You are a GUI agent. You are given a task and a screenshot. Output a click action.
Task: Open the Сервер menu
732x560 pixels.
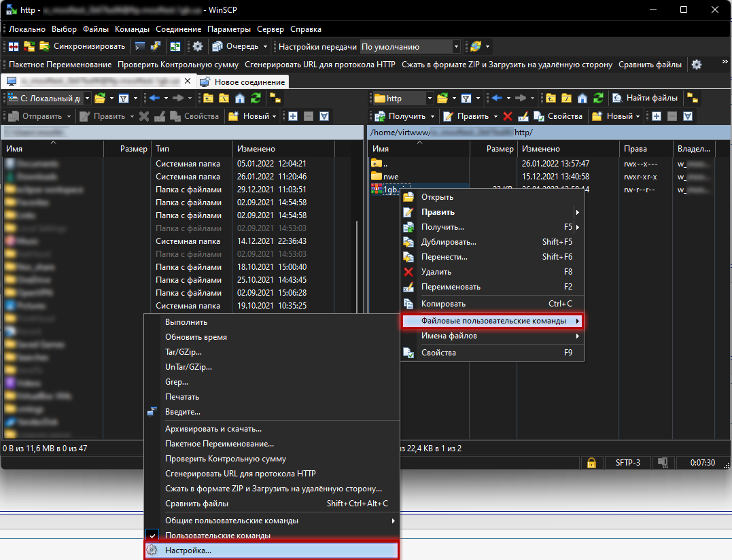tap(271, 29)
